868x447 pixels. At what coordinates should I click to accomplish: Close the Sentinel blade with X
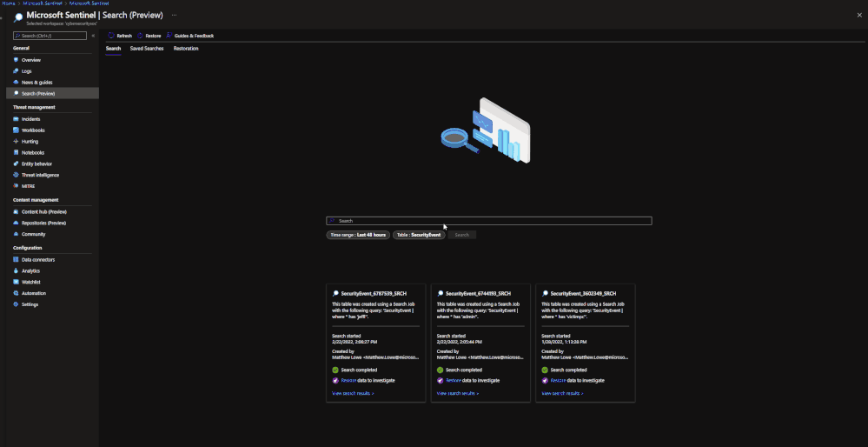click(859, 15)
